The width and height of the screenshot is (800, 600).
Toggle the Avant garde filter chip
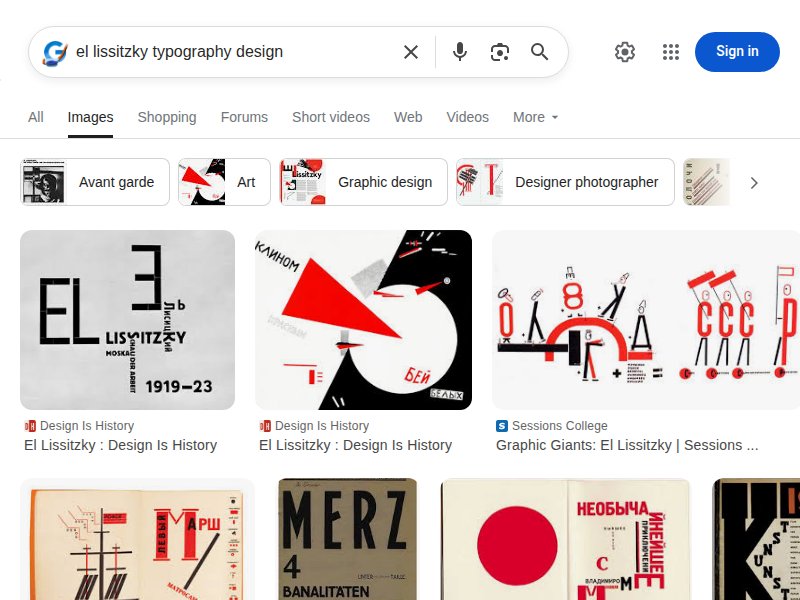tap(94, 182)
